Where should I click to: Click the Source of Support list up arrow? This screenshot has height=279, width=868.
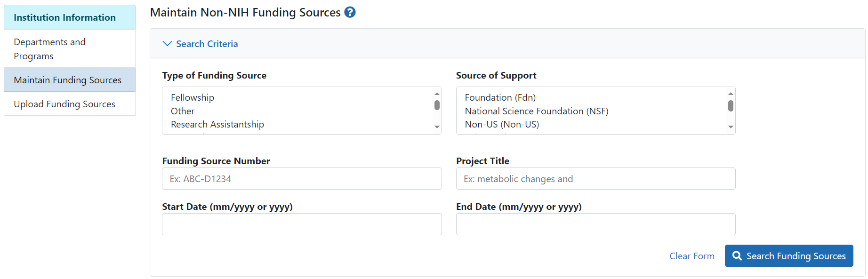(731, 94)
